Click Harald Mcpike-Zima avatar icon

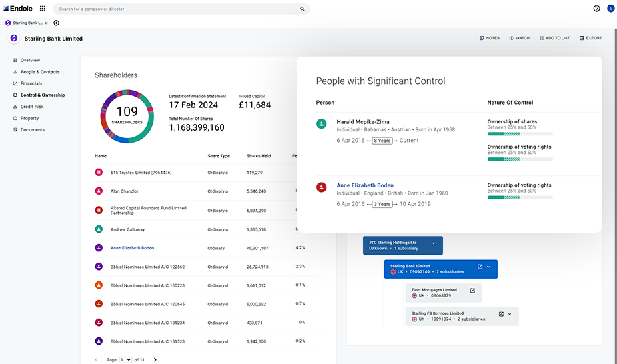tap(321, 124)
